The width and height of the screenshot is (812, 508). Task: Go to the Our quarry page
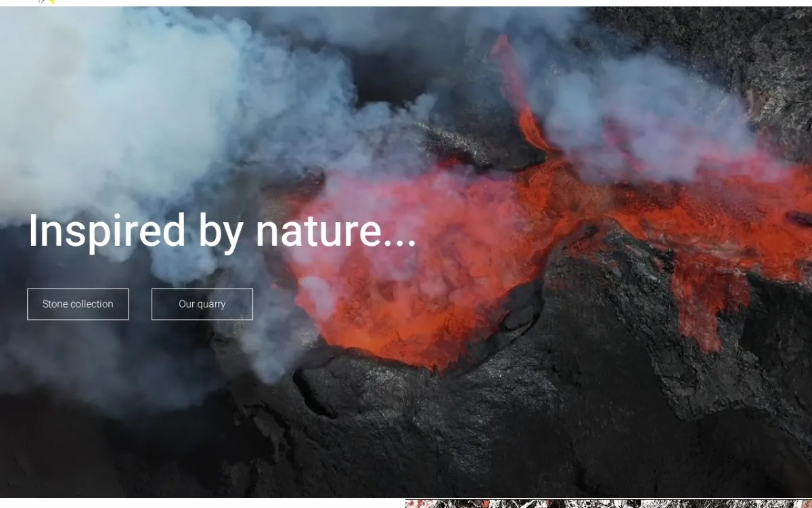pyautogui.click(x=202, y=304)
